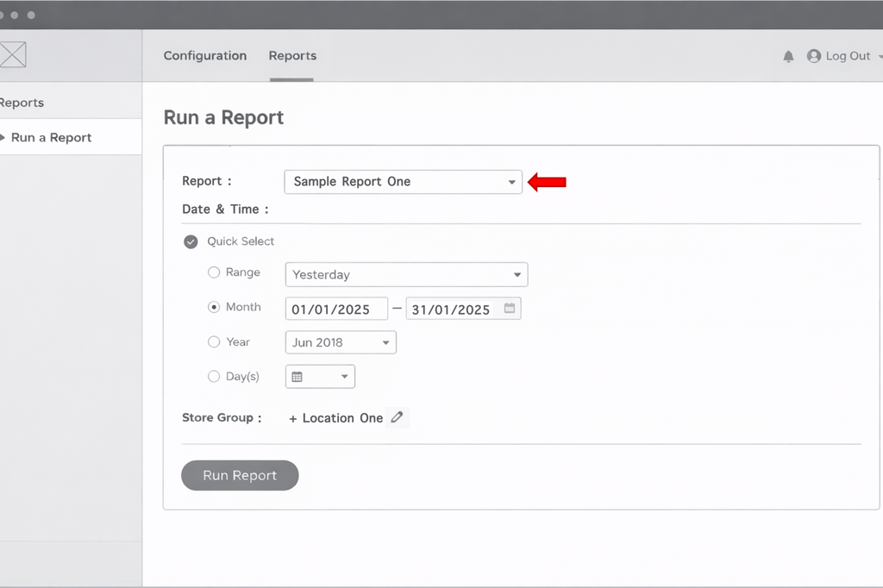Viewport: 883px width, 588px height.
Task: Select the Reports tab
Action: 291,55
